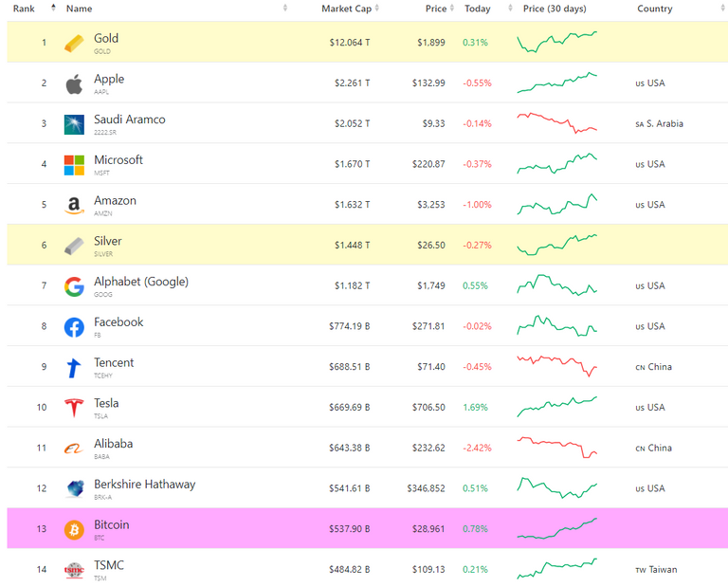Click the Gold 30-day price chart
Viewport: 728px width, 587px height.
557,42
